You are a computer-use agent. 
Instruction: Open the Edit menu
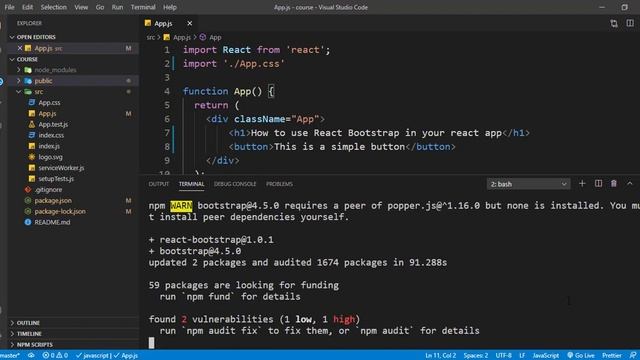click(27, 7)
